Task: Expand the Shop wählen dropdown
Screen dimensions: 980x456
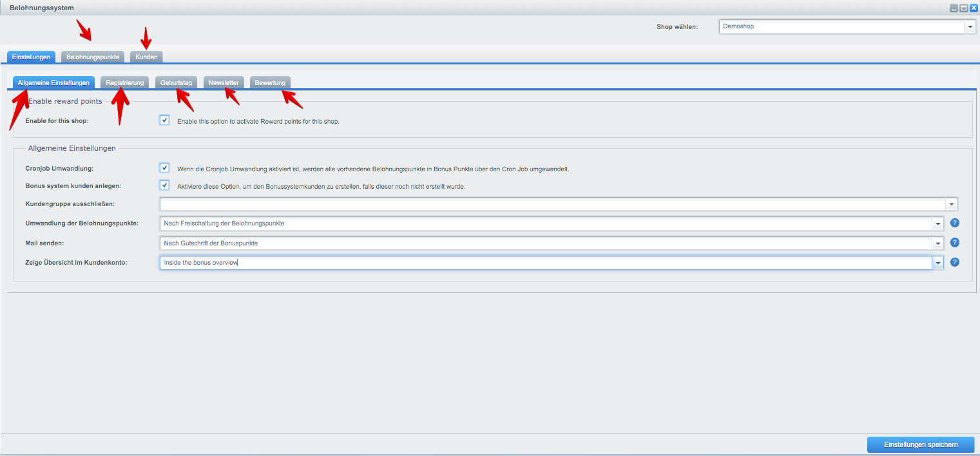Action: 970,26
